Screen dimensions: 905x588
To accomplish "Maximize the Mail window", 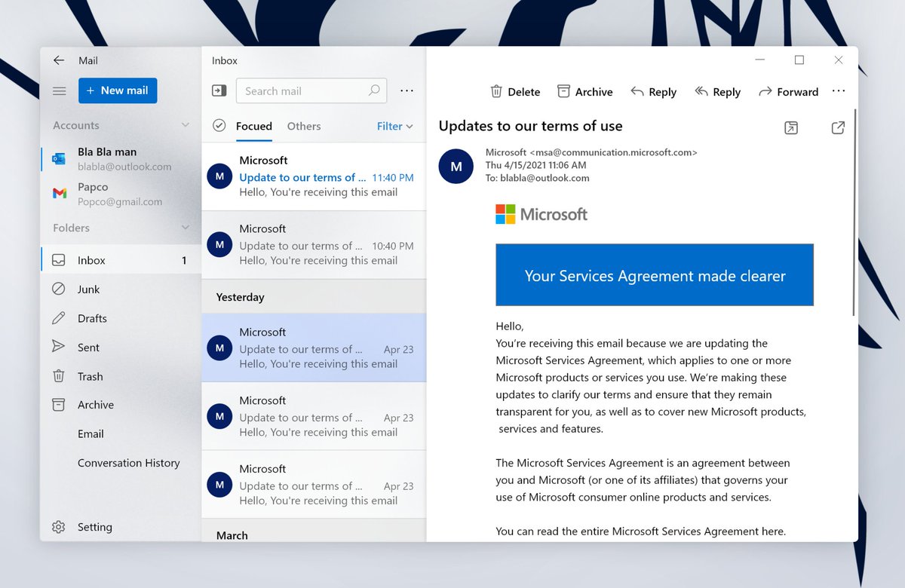I will [x=799, y=60].
